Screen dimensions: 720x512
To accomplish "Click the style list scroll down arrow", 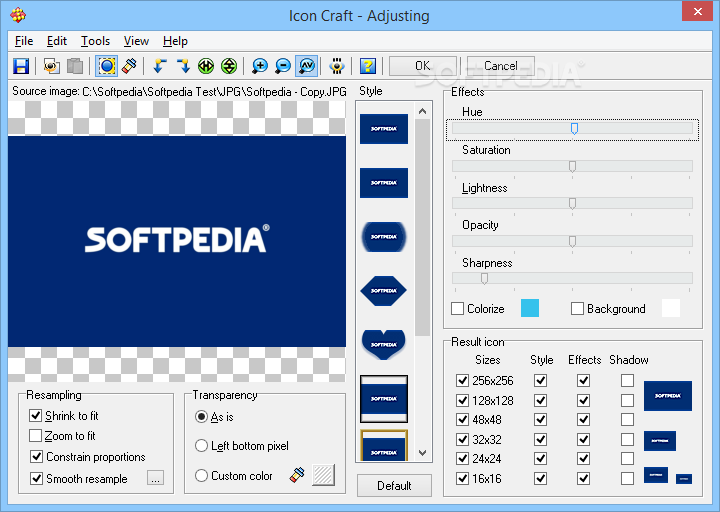I will (x=422, y=453).
